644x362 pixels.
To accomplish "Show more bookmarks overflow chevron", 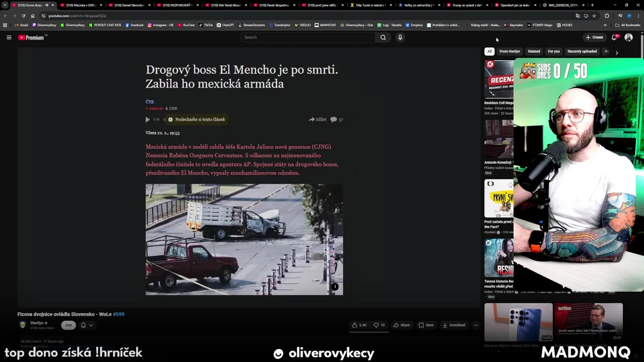I will (605, 25).
